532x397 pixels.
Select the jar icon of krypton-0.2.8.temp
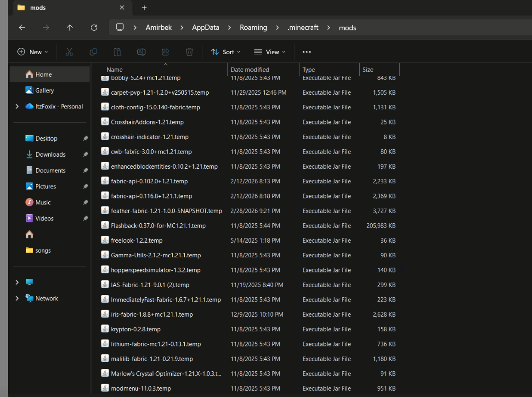[x=105, y=329]
